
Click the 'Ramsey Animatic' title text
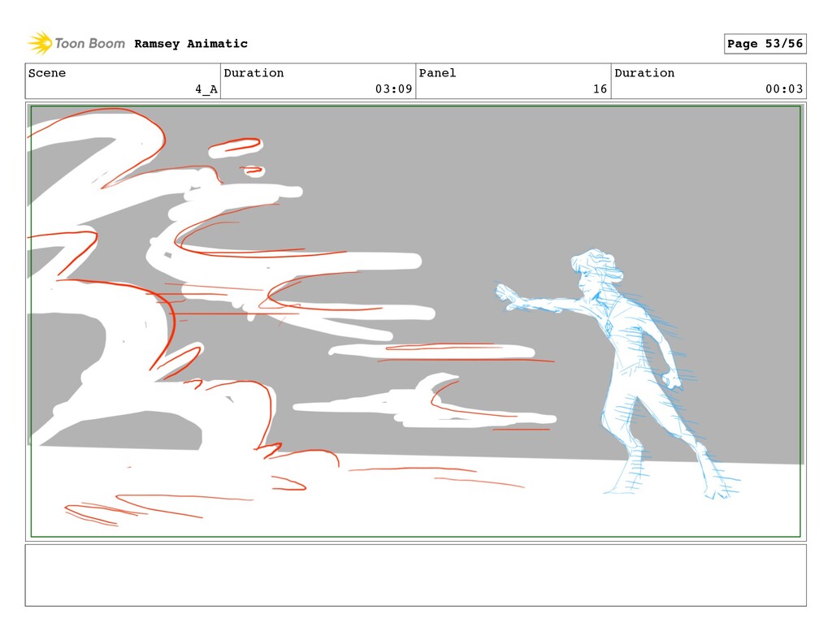tap(191, 44)
